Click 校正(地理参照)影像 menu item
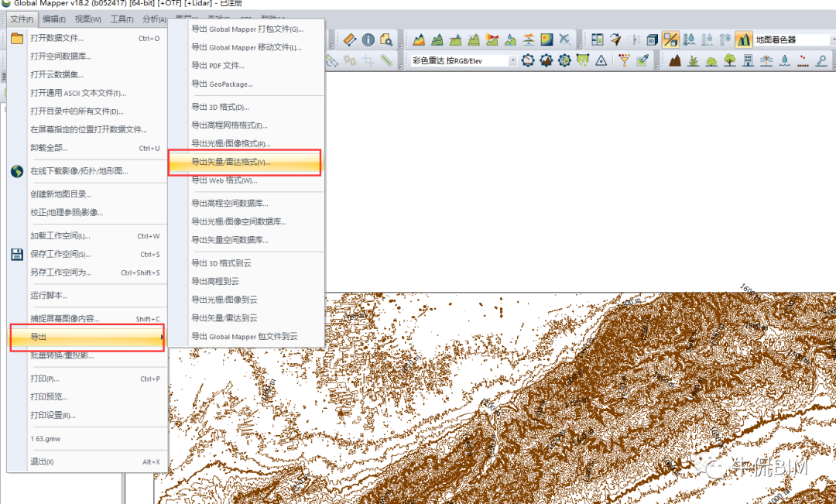Screen dimensions: 836x504 pos(87,212)
